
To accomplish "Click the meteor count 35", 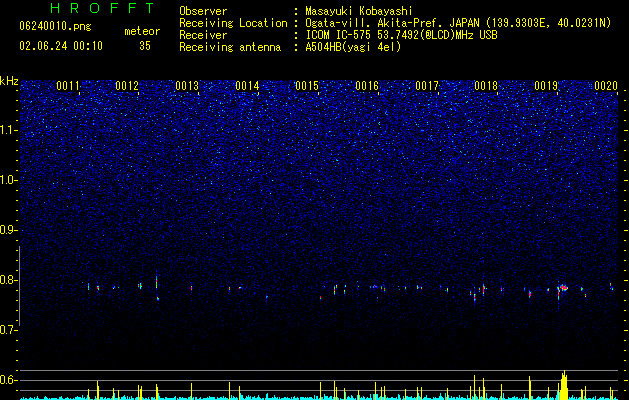I will pyautogui.click(x=145, y=46).
